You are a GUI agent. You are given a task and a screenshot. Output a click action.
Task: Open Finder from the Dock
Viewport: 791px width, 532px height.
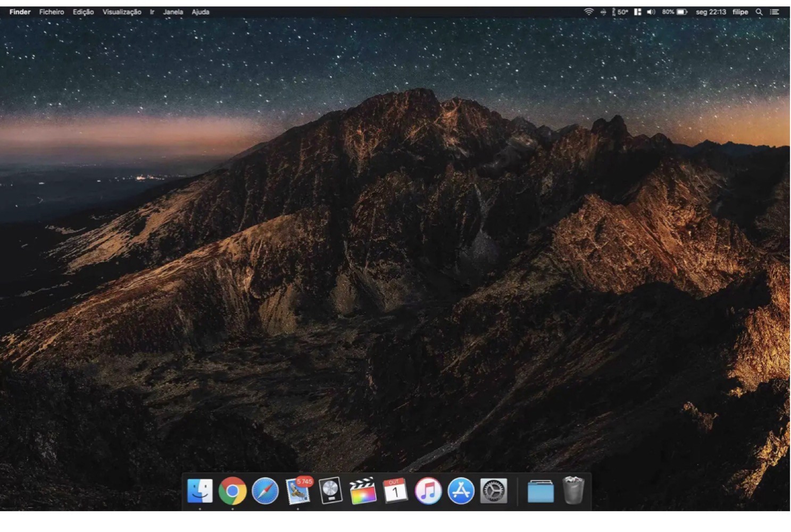point(200,491)
